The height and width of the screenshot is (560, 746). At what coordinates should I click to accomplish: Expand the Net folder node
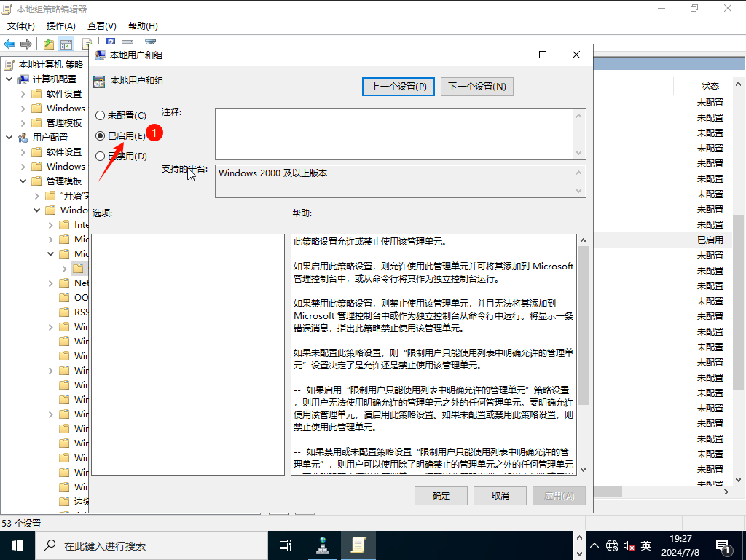[x=50, y=283]
